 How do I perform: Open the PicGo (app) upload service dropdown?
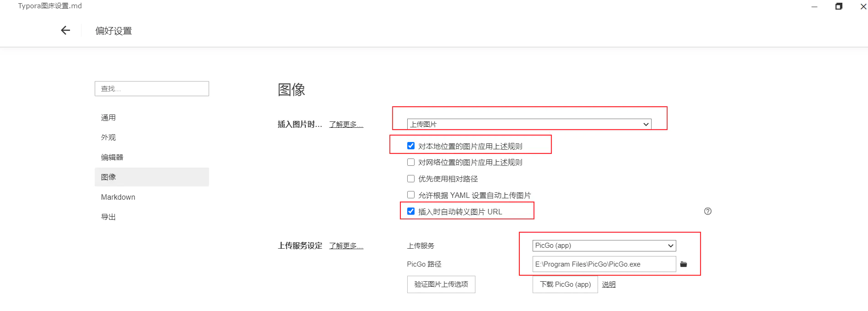pos(604,246)
